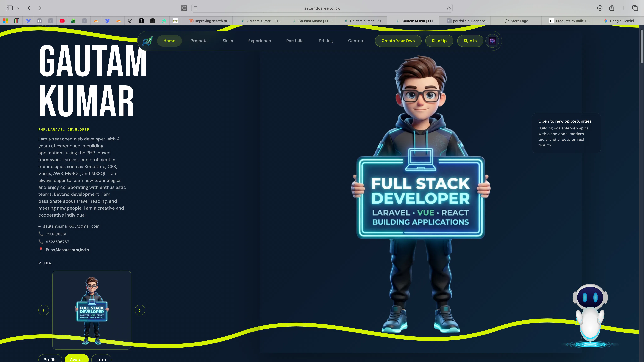The height and width of the screenshot is (362, 644).
Task: Open the Excel pinned tab
Action: [73, 21]
